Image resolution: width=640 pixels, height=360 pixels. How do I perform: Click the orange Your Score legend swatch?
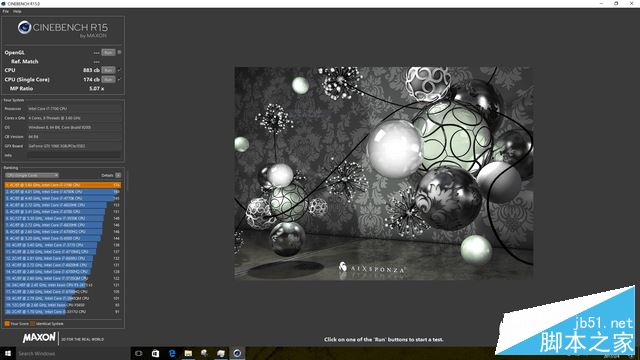7,324
